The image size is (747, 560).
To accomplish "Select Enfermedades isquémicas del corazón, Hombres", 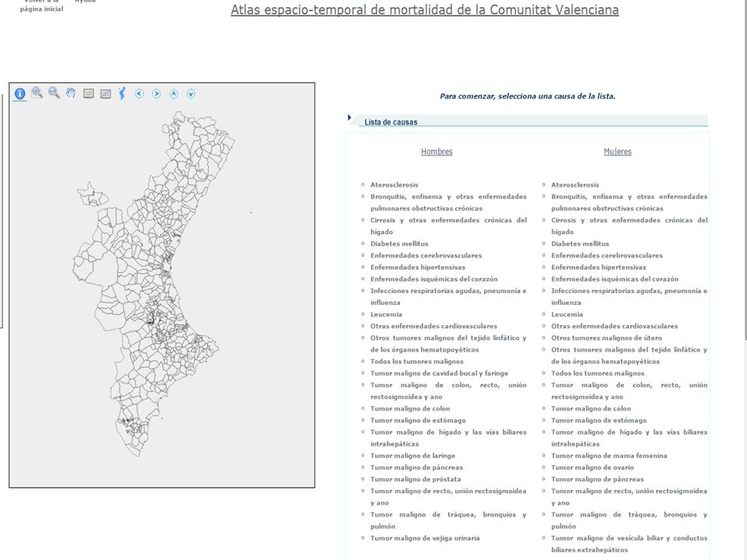I will click(434, 279).
